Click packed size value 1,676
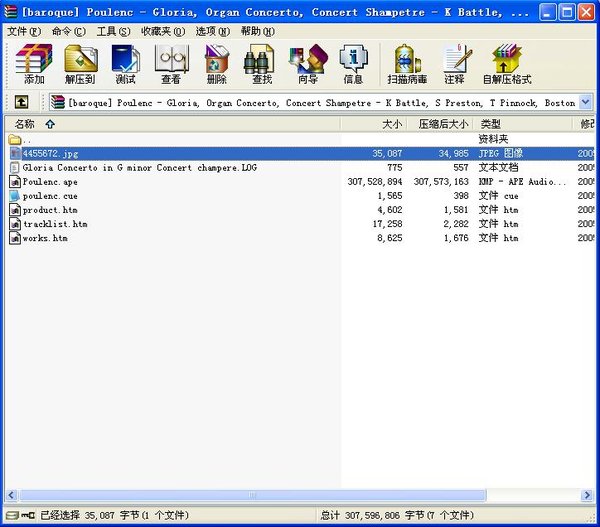 click(456, 238)
